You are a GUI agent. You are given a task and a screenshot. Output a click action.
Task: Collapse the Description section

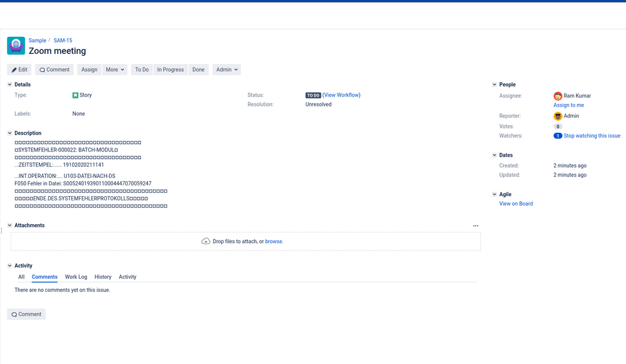click(9, 133)
